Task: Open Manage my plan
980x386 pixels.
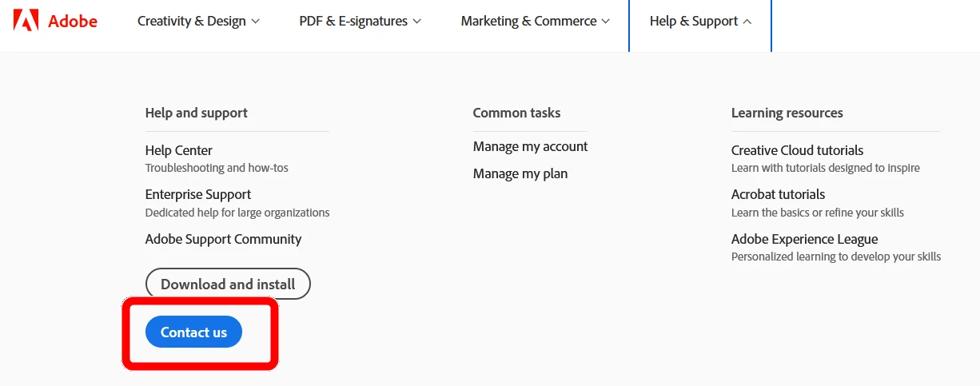Action: pyautogui.click(x=520, y=173)
